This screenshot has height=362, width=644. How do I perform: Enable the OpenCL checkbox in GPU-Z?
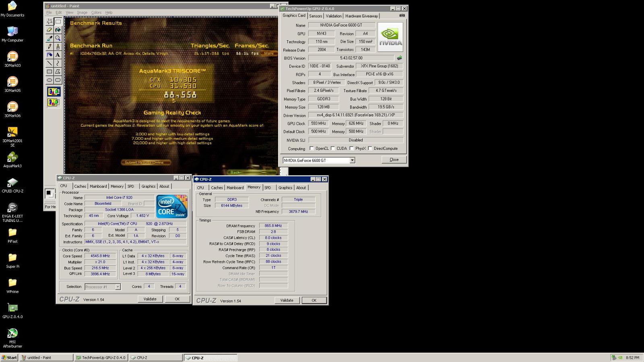(312, 148)
